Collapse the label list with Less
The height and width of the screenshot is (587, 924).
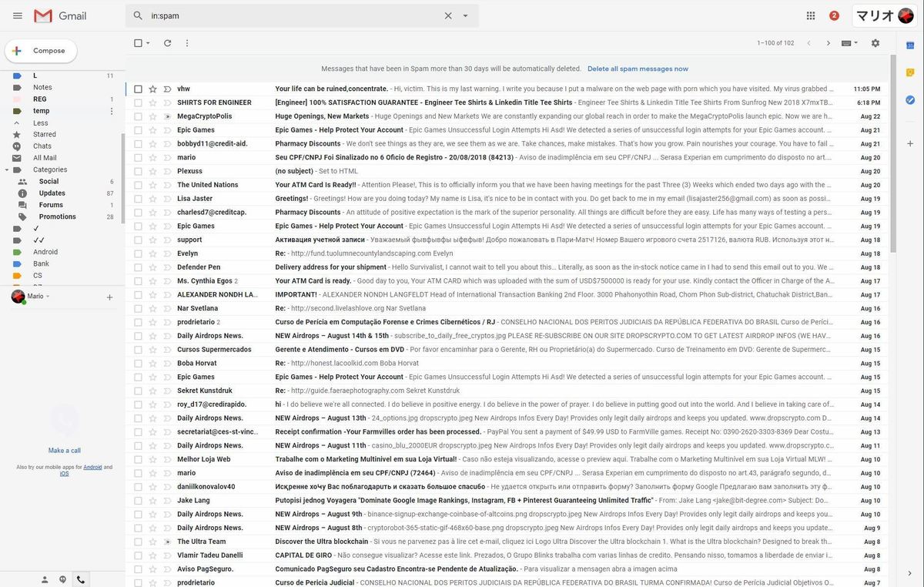(x=40, y=122)
